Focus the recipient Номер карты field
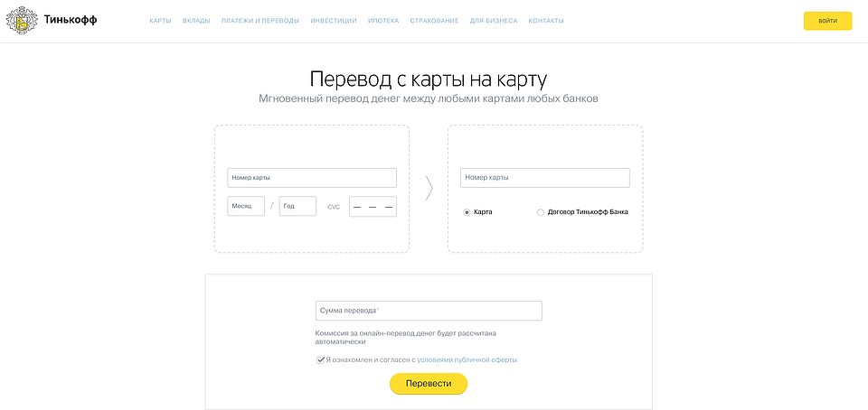Image resolution: width=868 pixels, height=410 pixels. tap(545, 178)
